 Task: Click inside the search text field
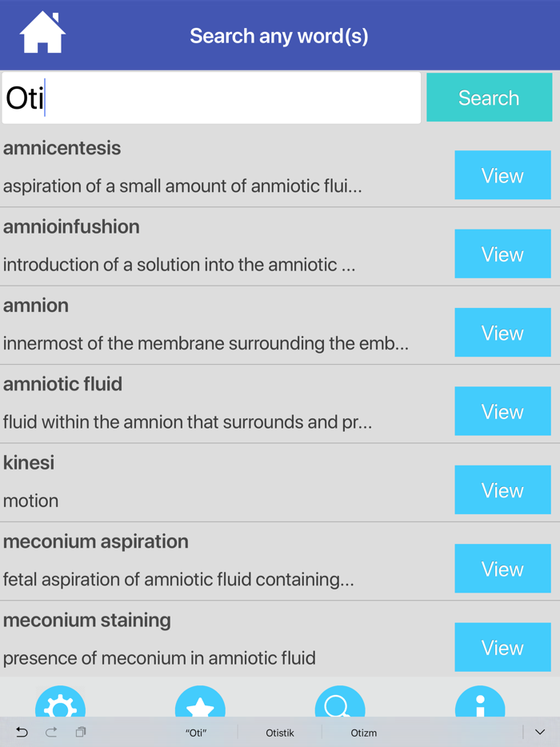coord(211,98)
